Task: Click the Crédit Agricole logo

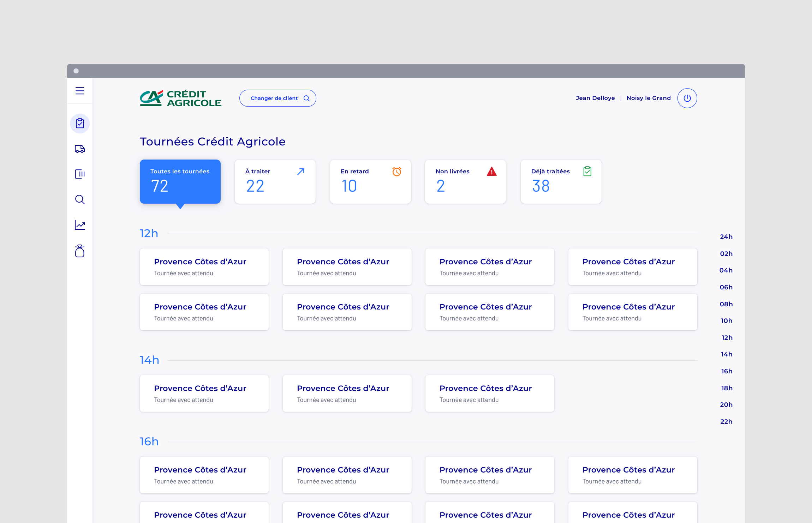Action: pos(180,98)
